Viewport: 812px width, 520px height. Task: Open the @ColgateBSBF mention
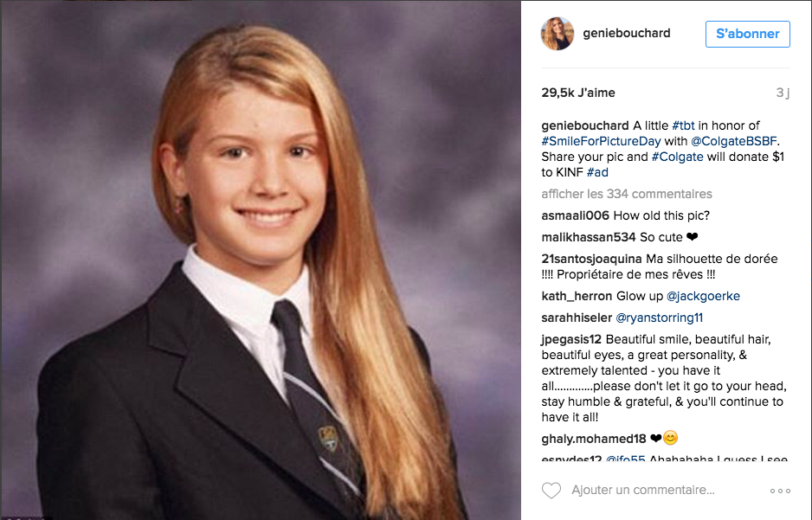[734, 141]
